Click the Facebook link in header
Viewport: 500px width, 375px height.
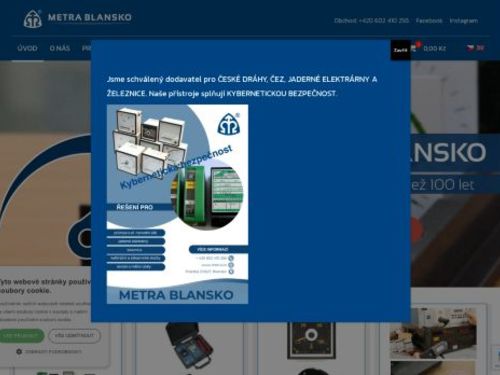(429, 21)
